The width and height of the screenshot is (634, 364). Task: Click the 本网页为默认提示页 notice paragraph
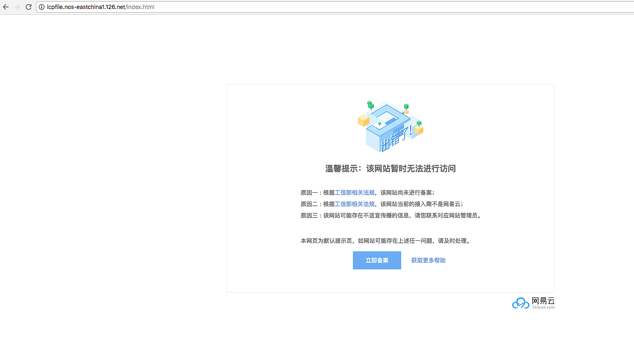point(386,241)
